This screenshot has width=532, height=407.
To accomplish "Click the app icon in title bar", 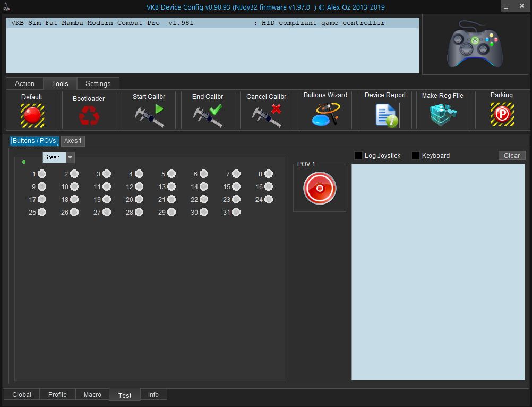I will [x=6, y=6].
